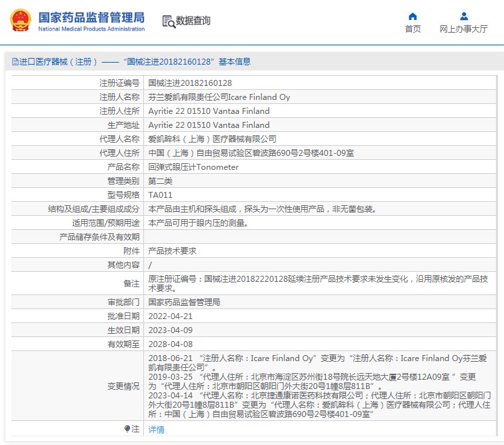
Task: Click 备注 text 原注册证编号
Action: 318,283
